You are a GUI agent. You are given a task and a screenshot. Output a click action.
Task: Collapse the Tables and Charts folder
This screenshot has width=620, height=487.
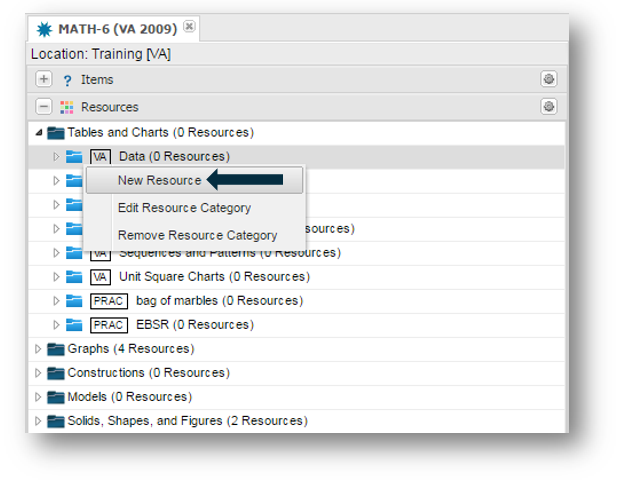[38, 133]
